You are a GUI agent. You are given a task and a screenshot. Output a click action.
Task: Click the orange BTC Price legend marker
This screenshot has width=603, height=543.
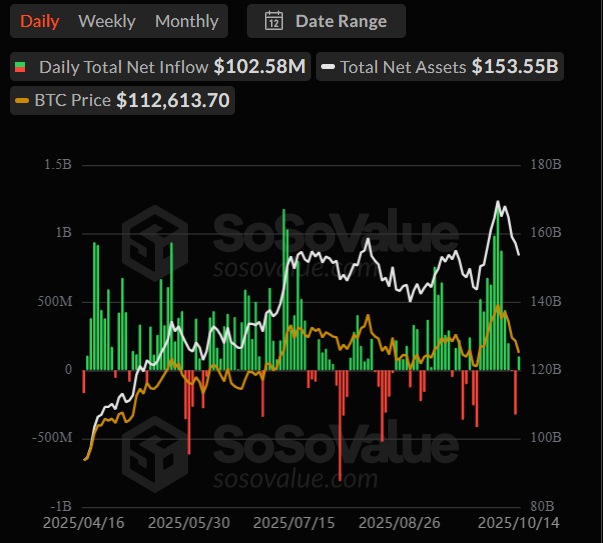21,100
